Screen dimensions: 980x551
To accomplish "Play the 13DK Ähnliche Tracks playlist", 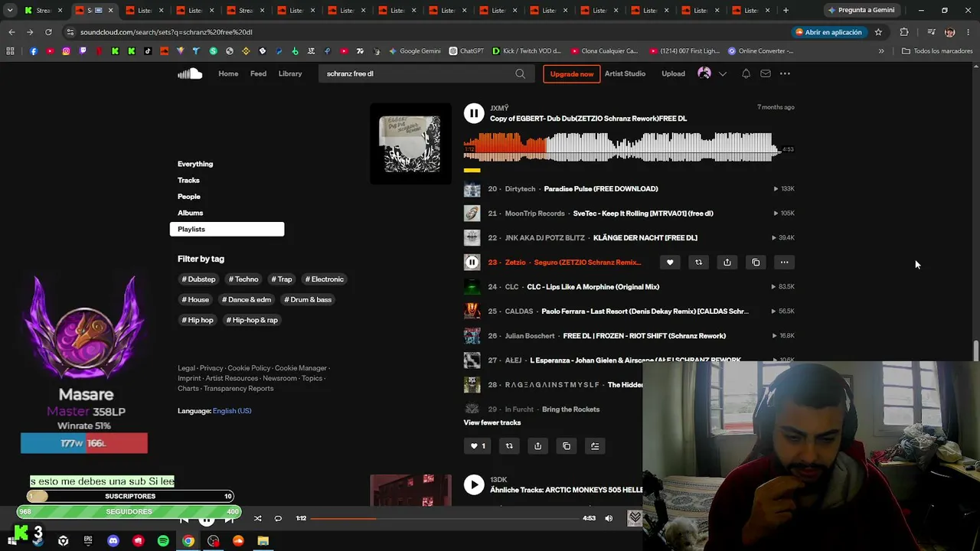I will [x=474, y=485].
